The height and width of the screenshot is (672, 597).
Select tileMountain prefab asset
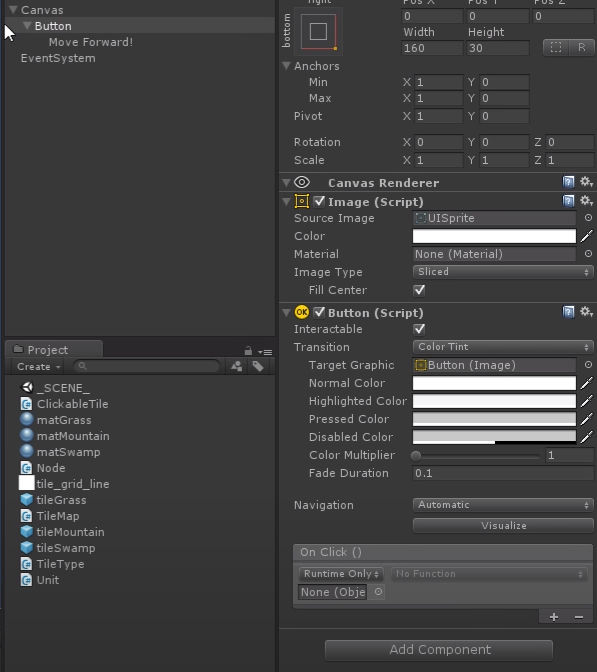point(62,532)
